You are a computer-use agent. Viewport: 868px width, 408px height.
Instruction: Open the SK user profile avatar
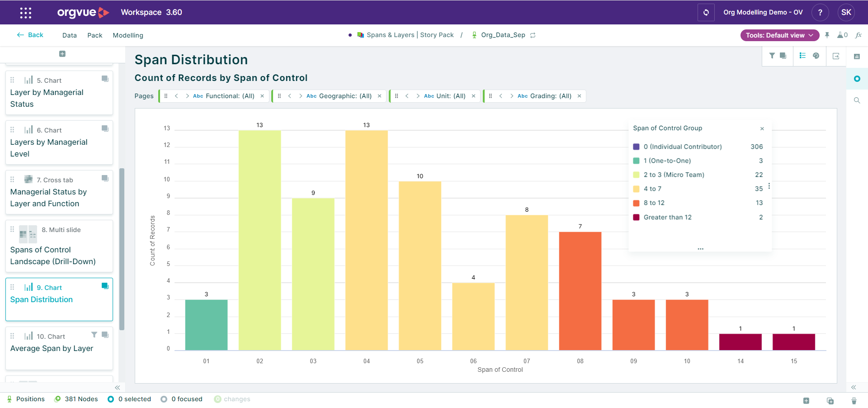(x=846, y=12)
